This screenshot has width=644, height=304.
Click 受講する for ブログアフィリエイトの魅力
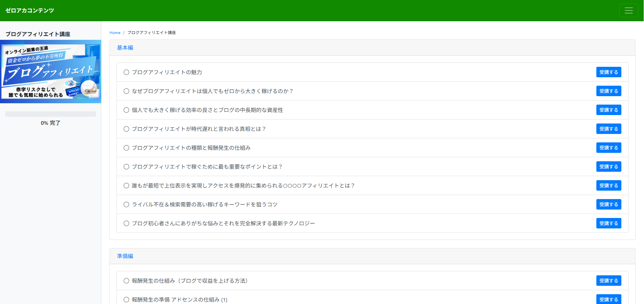pos(609,72)
